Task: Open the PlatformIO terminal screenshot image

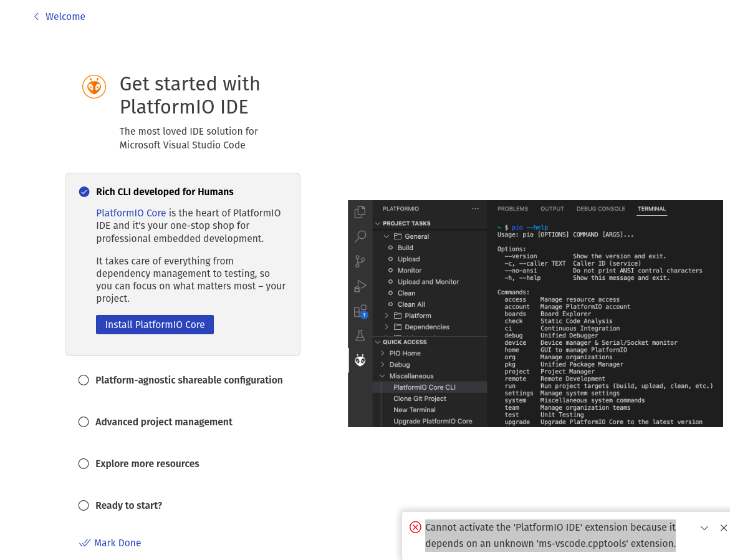Action: coord(535,314)
